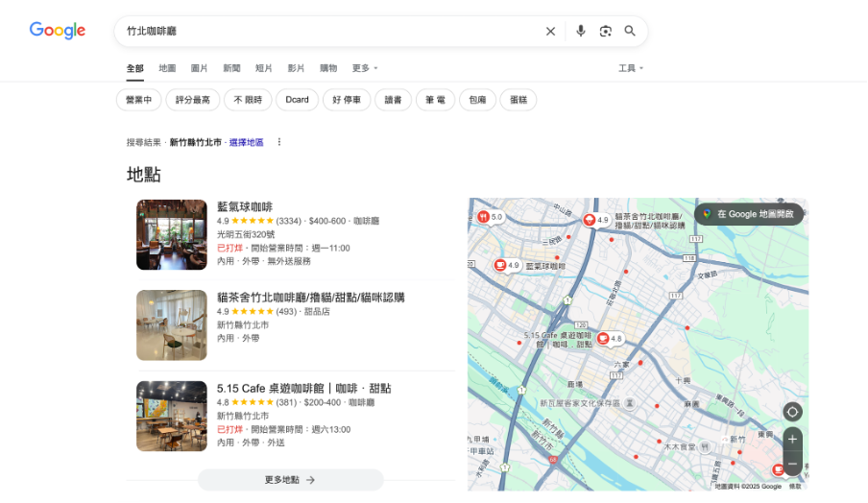Switch to the 地圖 tab
868x503 pixels.
coord(167,68)
